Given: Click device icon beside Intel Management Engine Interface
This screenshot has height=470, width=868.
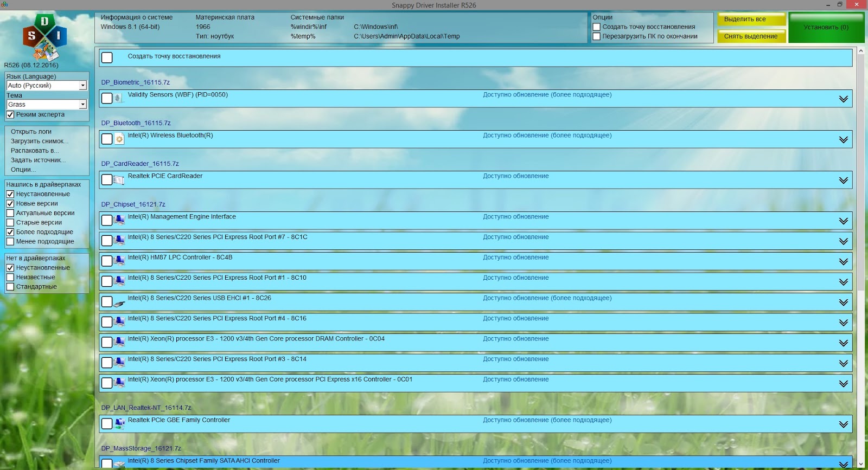Looking at the screenshot, I should (x=119, y=220).
